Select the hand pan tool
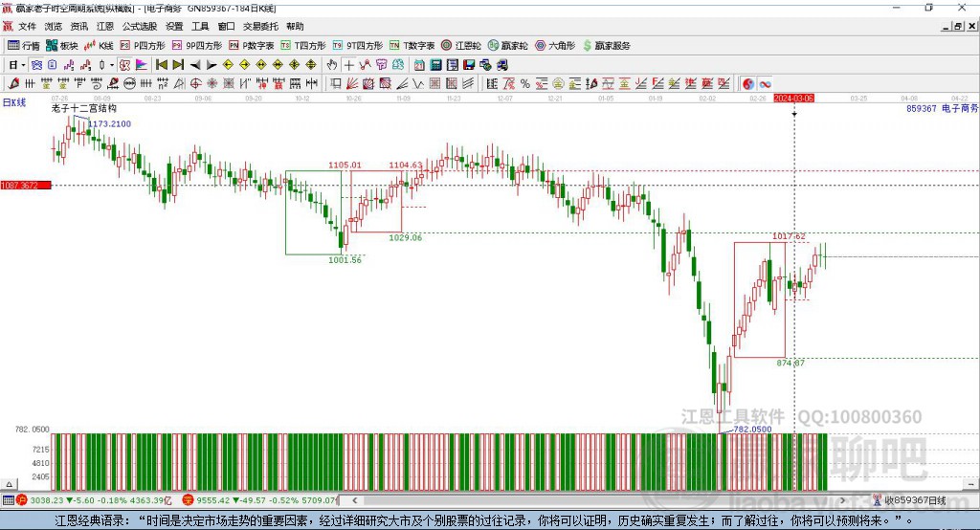The image size is (980, 530). coord(332,65)
